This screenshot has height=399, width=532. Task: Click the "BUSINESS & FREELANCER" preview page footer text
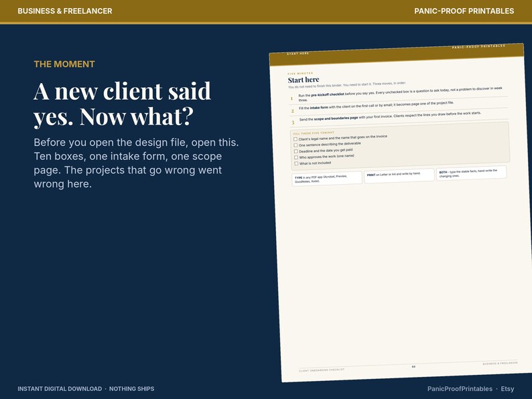500,363
